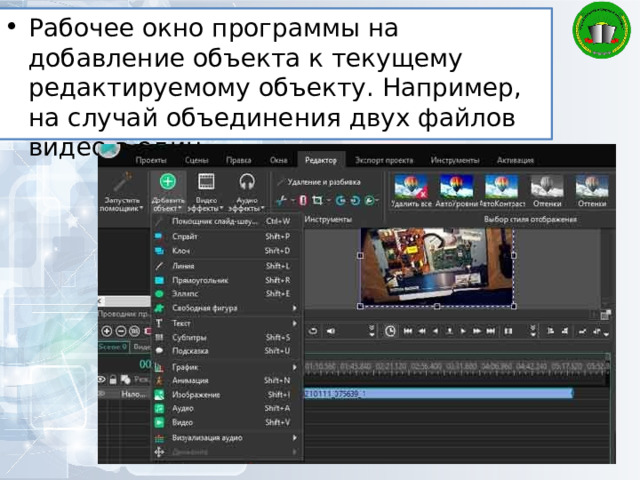Expand the Текст submenu
The width and height of the screenshot is (640, 480).
tap(227, 323)
